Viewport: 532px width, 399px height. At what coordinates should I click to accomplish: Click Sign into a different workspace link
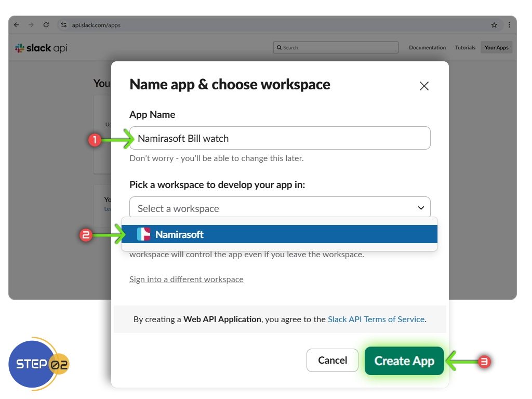tap(186, 280)
